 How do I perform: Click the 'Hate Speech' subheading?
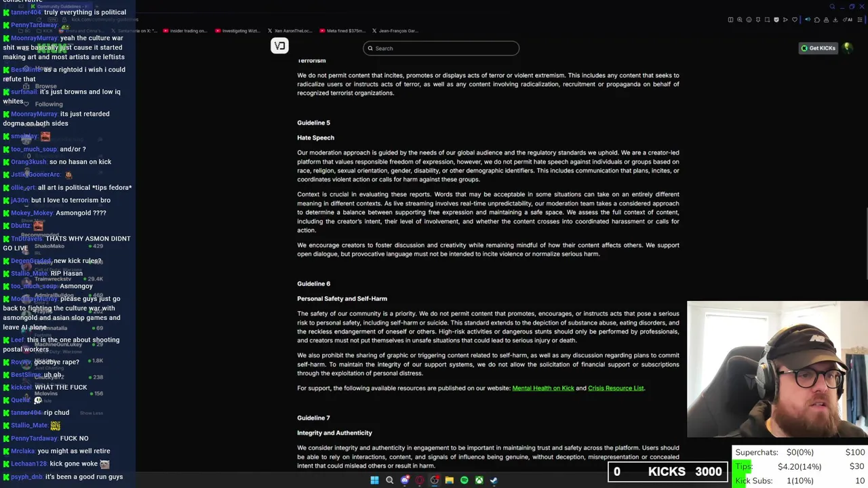(315, 138)
